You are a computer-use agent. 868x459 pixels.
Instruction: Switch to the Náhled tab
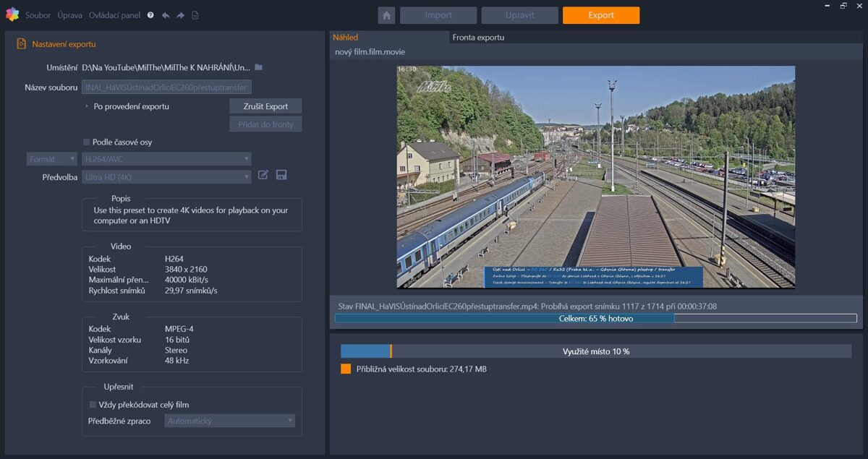[x=346, y=38]
